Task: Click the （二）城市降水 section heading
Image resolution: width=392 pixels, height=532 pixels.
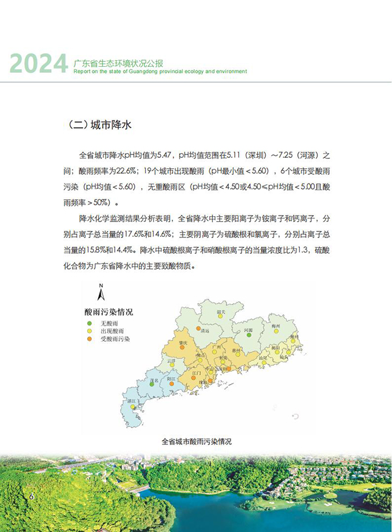Action: (98, 125)
